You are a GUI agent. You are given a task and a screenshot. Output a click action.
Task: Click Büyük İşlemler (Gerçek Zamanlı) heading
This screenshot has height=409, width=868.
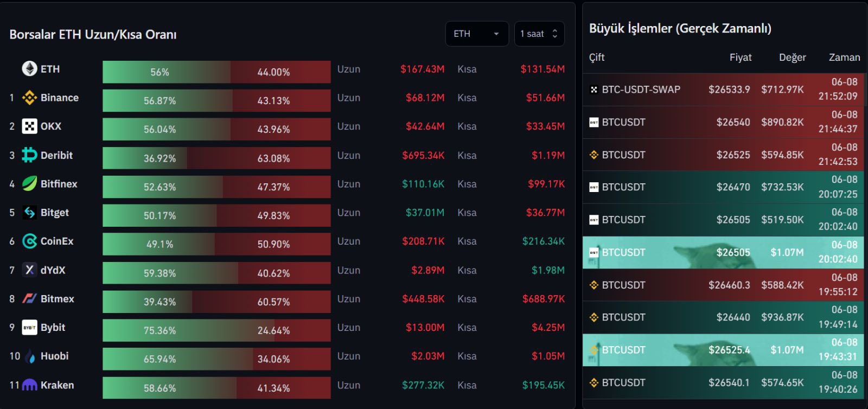tap(680, 28)
